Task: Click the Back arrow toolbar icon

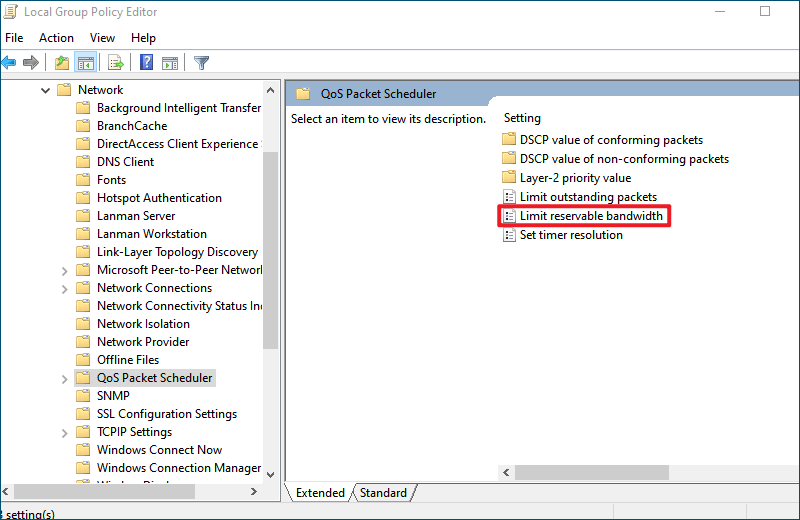Action: pyautogui.click(x=9, y=63)
